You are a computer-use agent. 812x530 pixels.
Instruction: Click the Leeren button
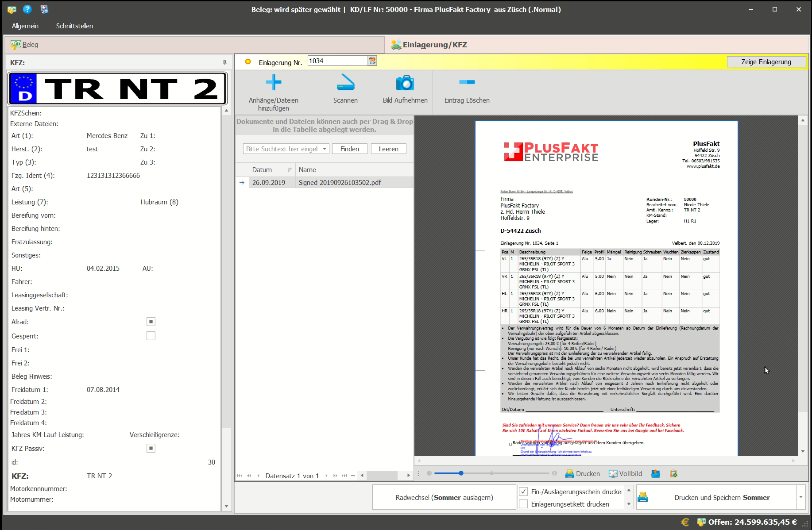389,149
